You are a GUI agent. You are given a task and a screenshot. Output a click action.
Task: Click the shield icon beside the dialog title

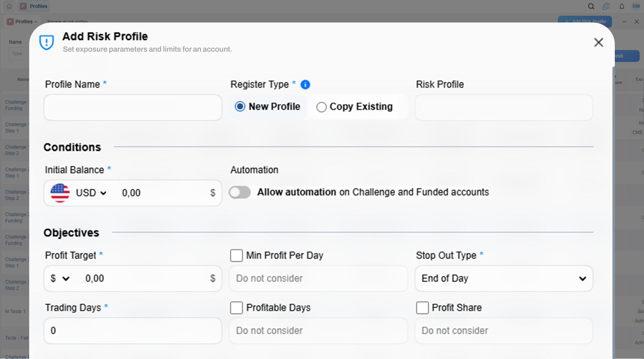[47, 42]
